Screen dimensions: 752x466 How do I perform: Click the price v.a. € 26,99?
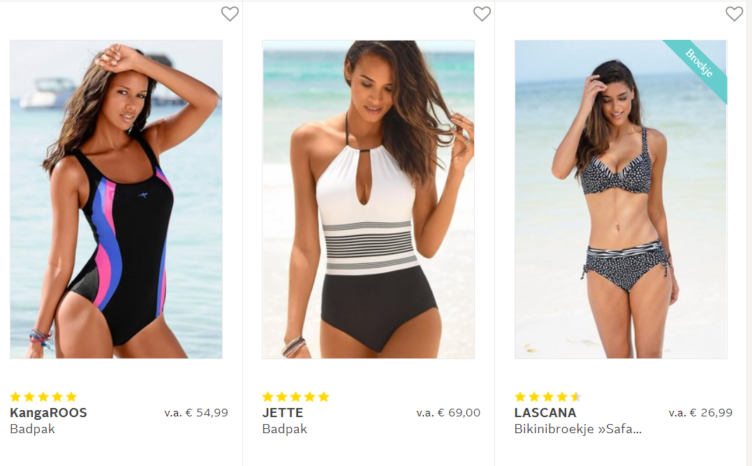pos(700,412)
